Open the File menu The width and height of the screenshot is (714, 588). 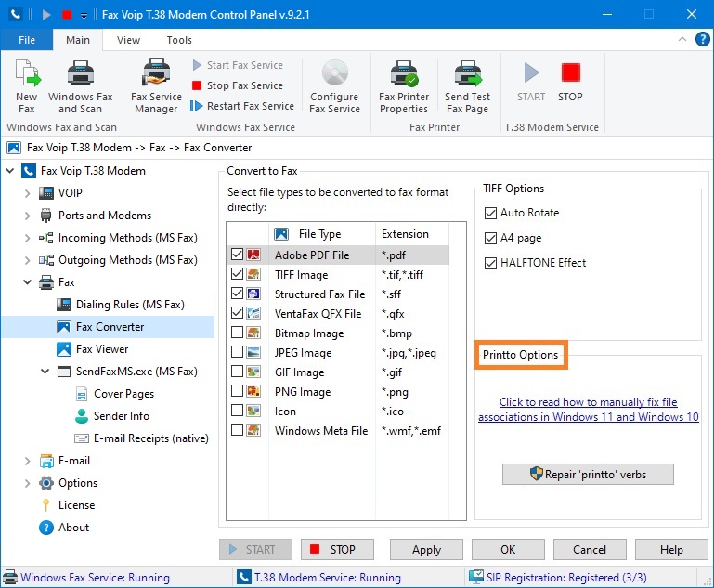pos(27,40)
